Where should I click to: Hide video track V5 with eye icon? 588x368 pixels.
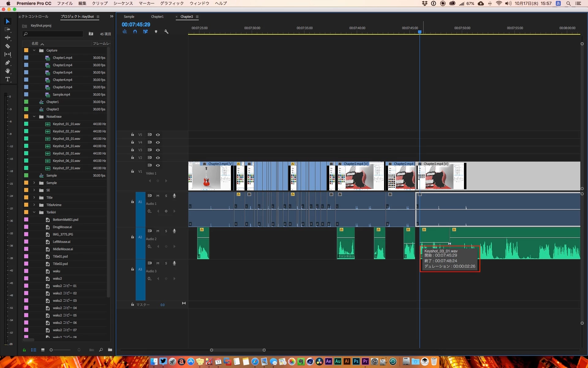158,135
